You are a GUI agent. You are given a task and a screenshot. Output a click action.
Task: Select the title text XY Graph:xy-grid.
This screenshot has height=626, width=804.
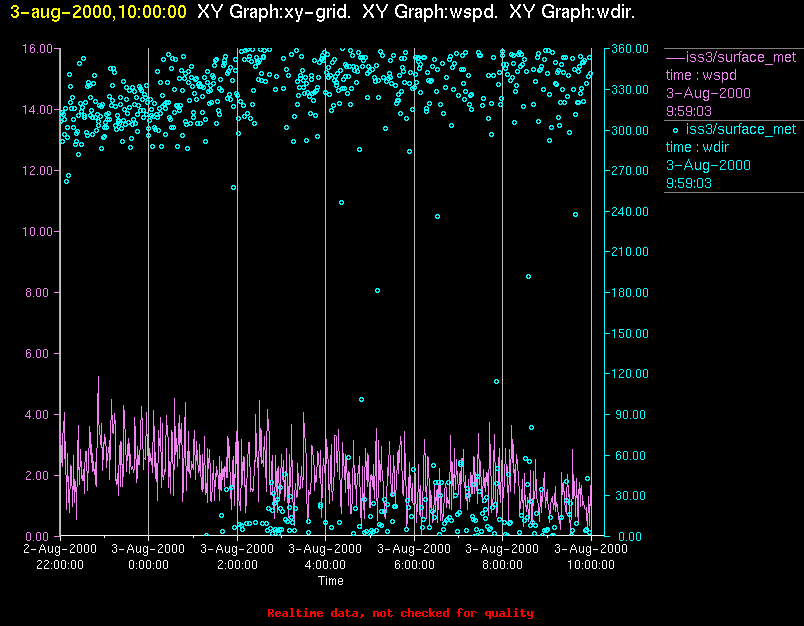point(274,11)
